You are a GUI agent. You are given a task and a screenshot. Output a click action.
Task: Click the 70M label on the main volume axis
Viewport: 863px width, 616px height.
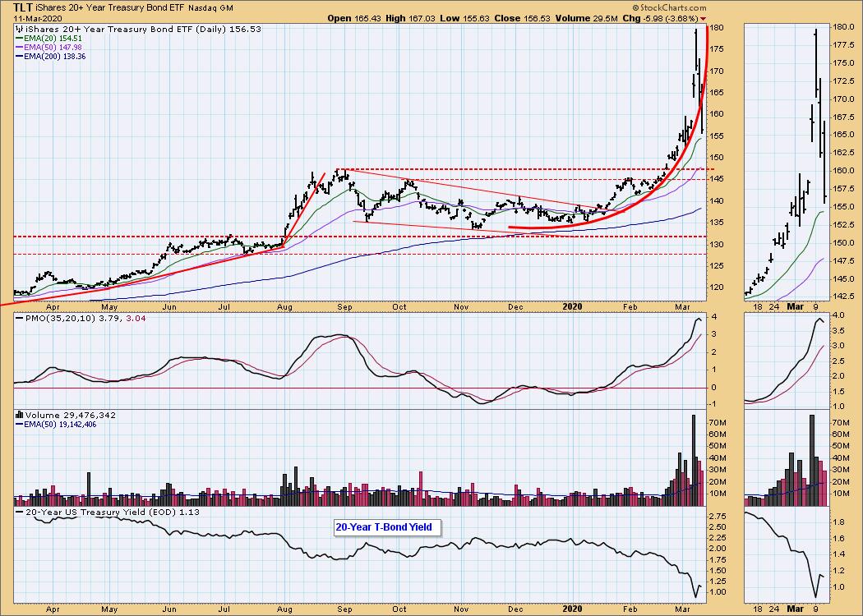tap(719, 423)
